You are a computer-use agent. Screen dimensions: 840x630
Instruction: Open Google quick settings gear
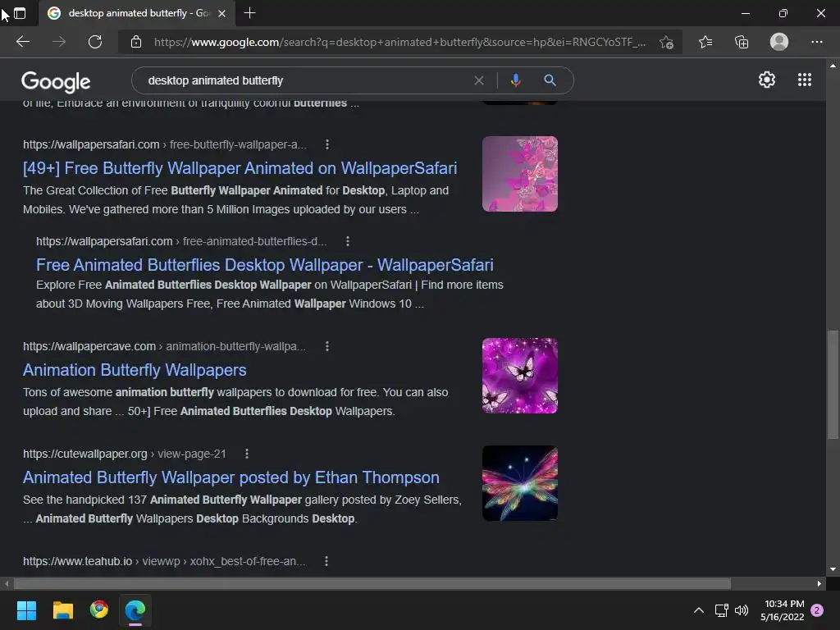point(767,80)
